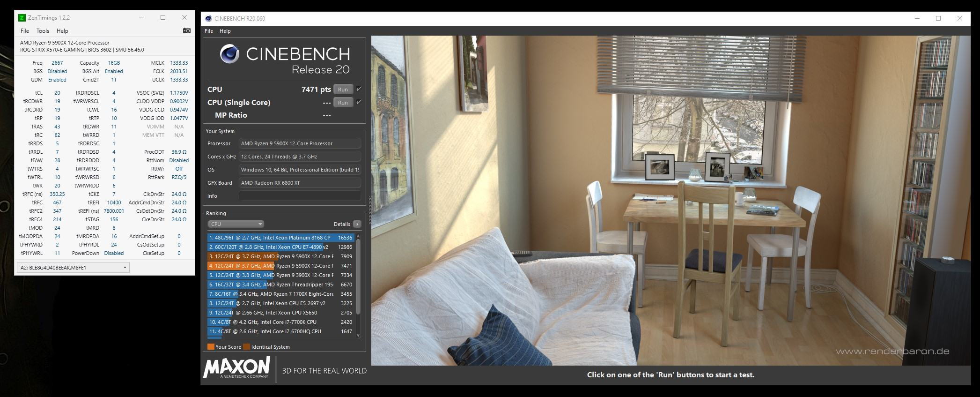The height and width of the screenshot is (397, 980).
Task: Open Cinebench Help menu
Action: 225,31
